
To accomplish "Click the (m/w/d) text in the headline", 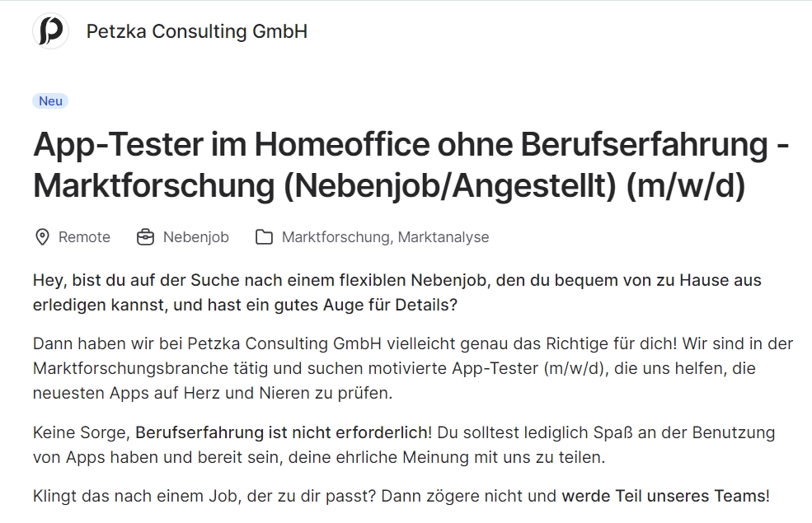I will 686,185.
